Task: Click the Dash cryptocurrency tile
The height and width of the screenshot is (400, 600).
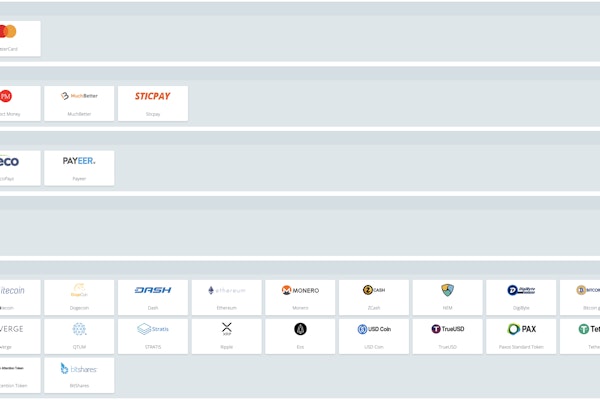Action: [152, 297]
